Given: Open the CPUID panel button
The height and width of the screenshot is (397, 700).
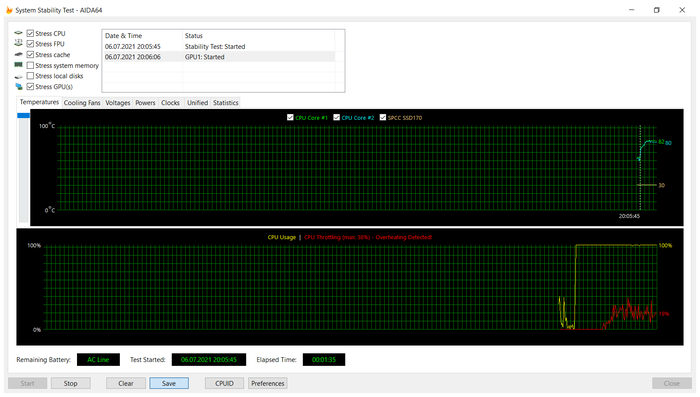Looking at the screenshot, I should (224, 383).
